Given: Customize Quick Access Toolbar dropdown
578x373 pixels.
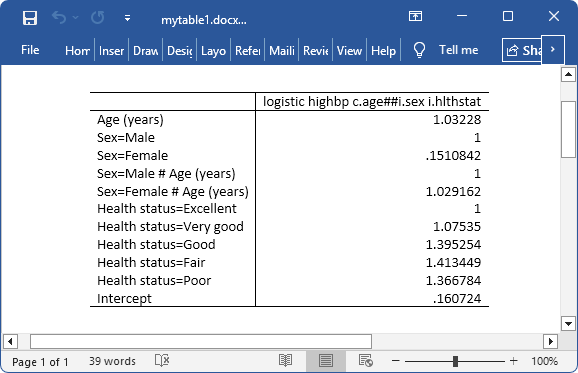Looking at the screenshot, I should [128, 18].
